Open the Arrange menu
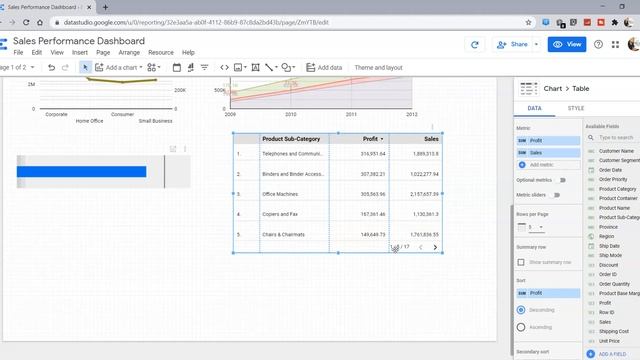640x360 pixels. (x=129, y=53)
